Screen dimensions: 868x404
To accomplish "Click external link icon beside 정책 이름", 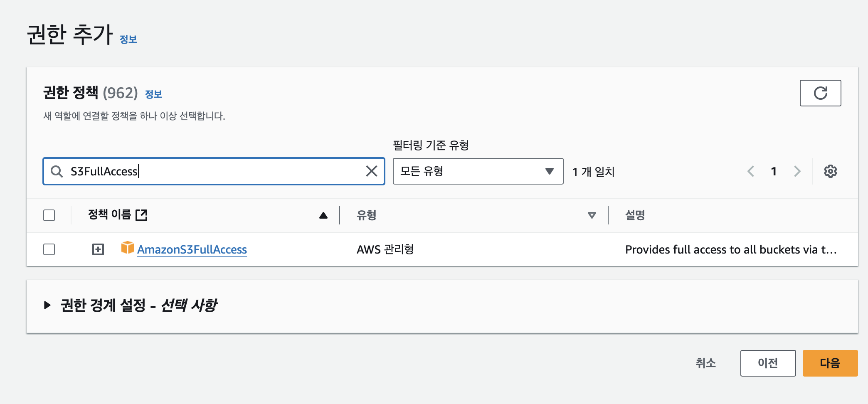I will [142, 215].
